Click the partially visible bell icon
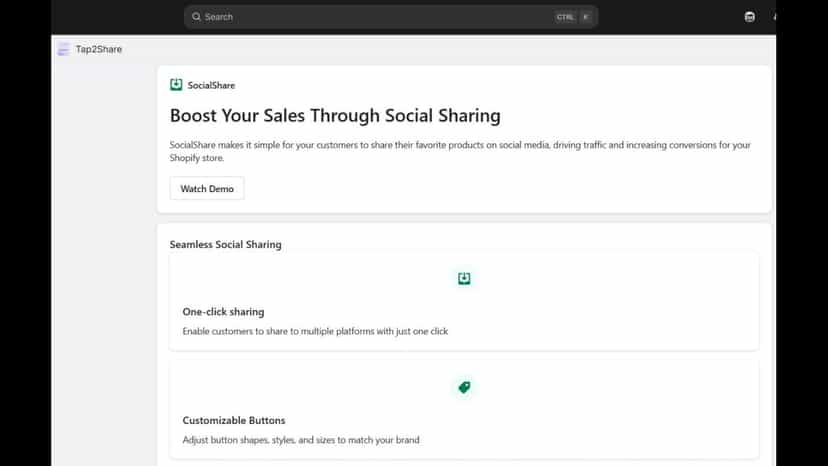This screenshot has height=466, width=828. 774,17
